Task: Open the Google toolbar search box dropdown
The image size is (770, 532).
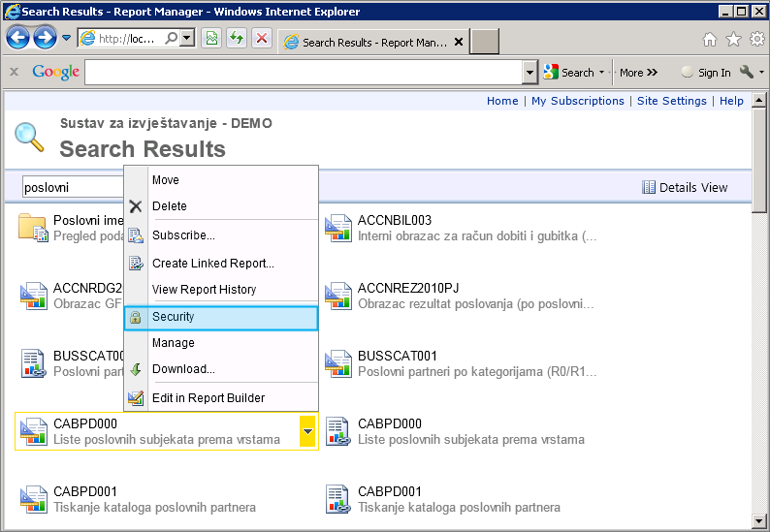Action: point(529,73)
